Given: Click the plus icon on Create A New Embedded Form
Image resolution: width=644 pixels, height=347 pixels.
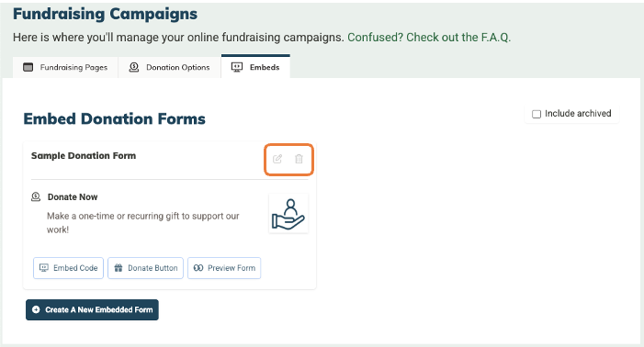Looking at the screenshot, I should pos(36,309).
